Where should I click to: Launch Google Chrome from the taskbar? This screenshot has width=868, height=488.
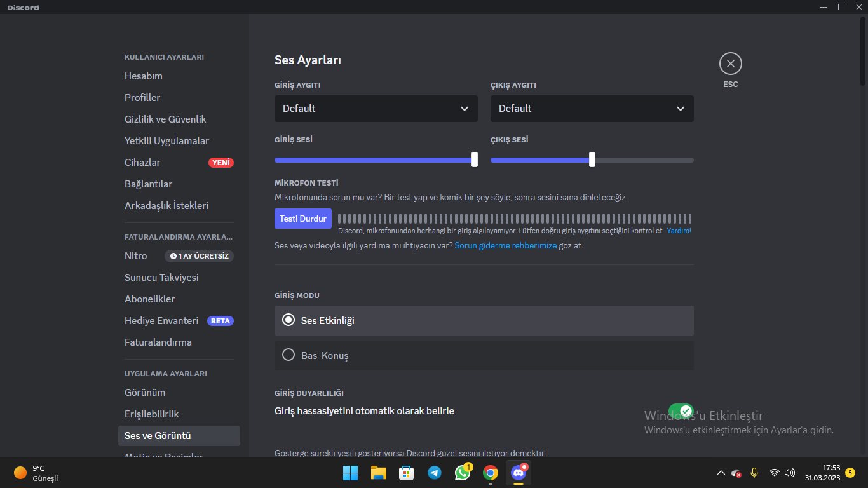(x=490, y=473)
